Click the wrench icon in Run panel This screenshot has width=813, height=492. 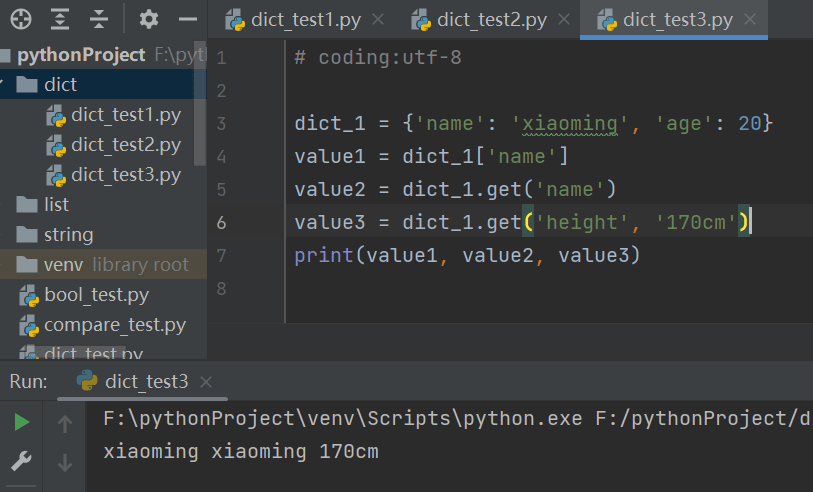(x=21, y=461)
